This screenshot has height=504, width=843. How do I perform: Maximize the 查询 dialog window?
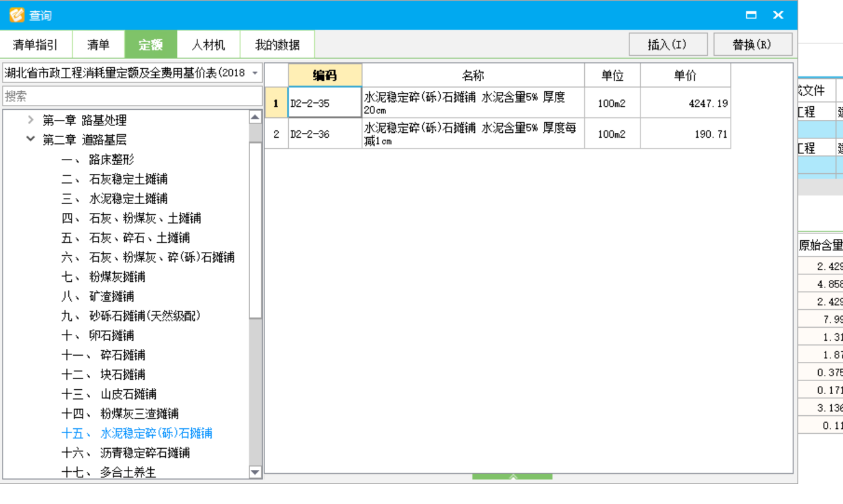(x=751, y=15)
